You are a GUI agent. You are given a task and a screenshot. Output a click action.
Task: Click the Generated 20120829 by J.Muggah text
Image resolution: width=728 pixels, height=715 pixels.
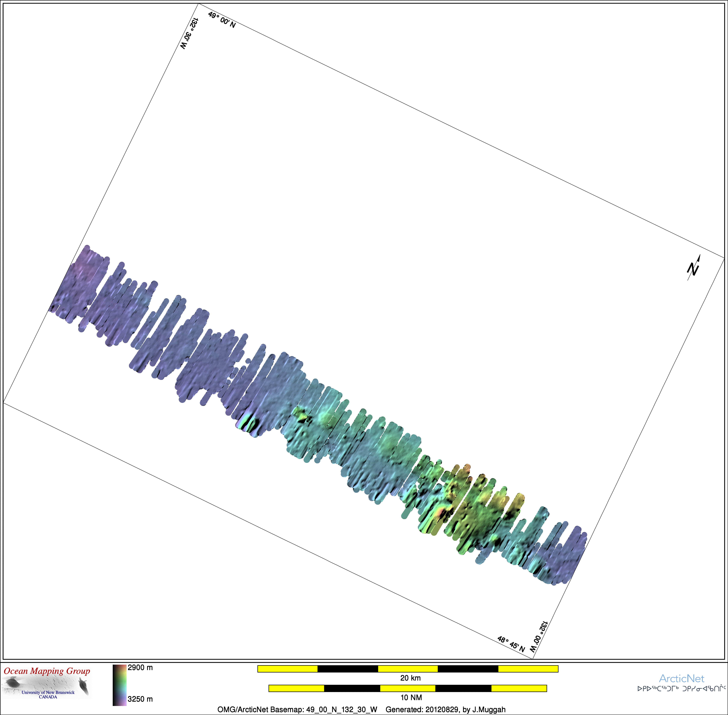pyautogui.click(x=445, y=709)
